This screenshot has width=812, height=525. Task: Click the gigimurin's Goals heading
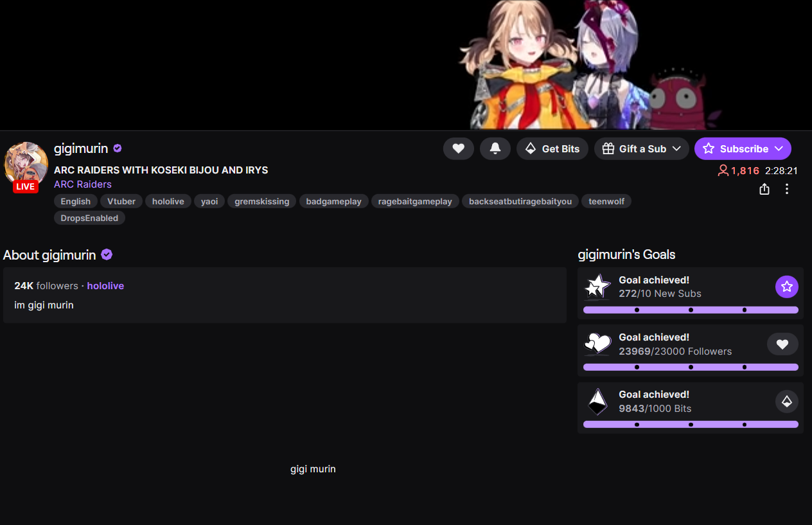(x=626, y=254)
